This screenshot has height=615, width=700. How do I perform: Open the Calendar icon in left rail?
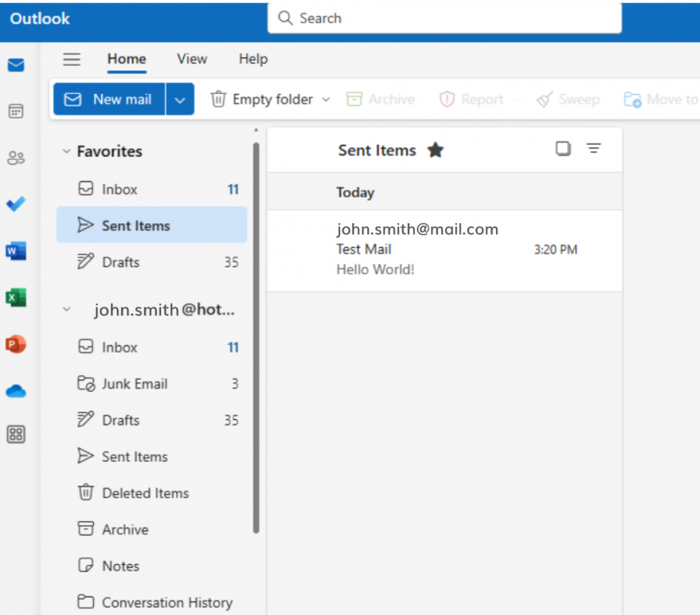click(15, 111)
